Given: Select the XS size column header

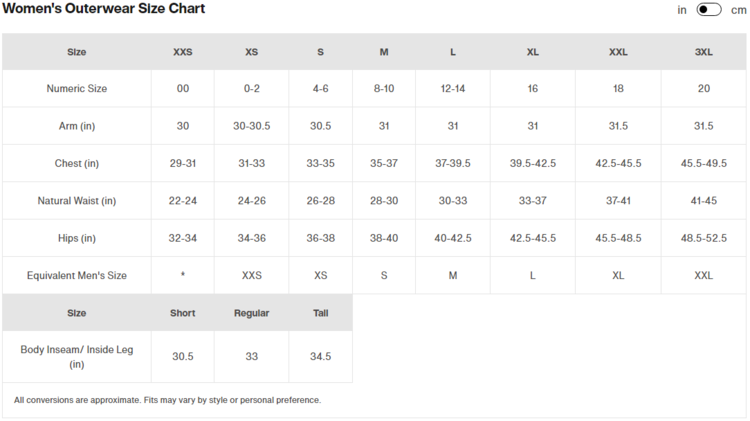Looking at the screenshot, I should [251, 52].
